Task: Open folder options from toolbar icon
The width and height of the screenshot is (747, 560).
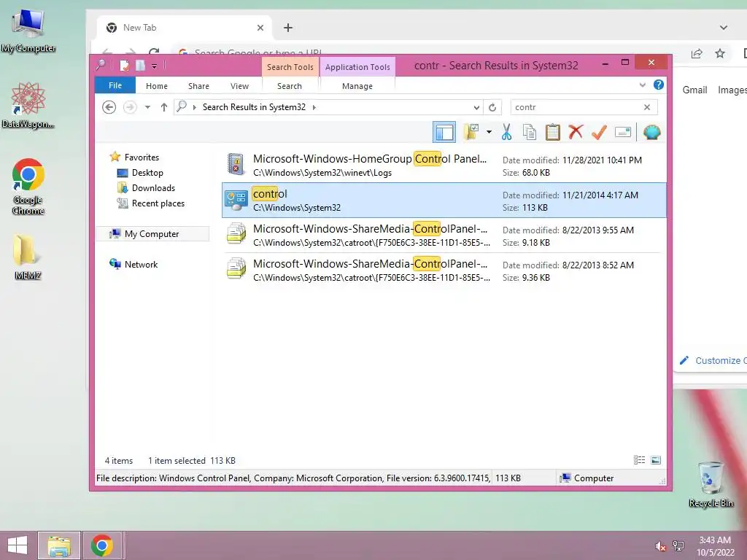Action: 471,133
